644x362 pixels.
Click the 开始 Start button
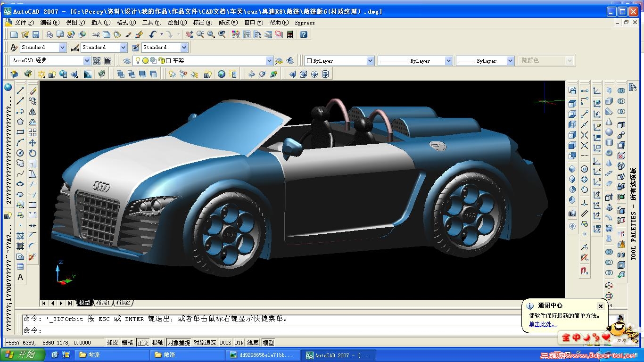[x=20, y=354]
